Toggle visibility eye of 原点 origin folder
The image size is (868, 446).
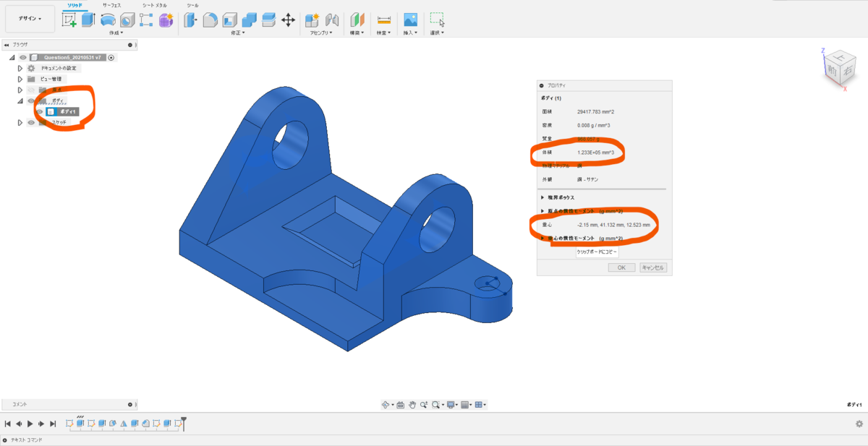[x=31, y=90]
